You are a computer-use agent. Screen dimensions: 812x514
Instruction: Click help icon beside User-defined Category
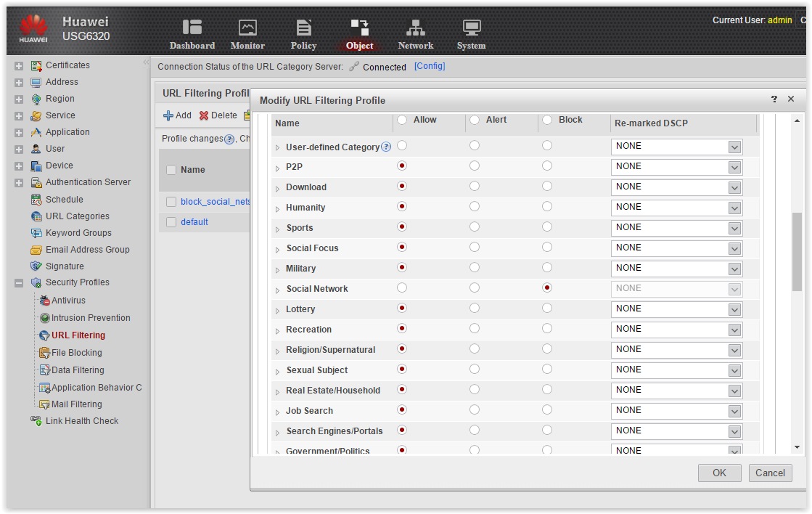pyautogui.click(x=386, y=147)
